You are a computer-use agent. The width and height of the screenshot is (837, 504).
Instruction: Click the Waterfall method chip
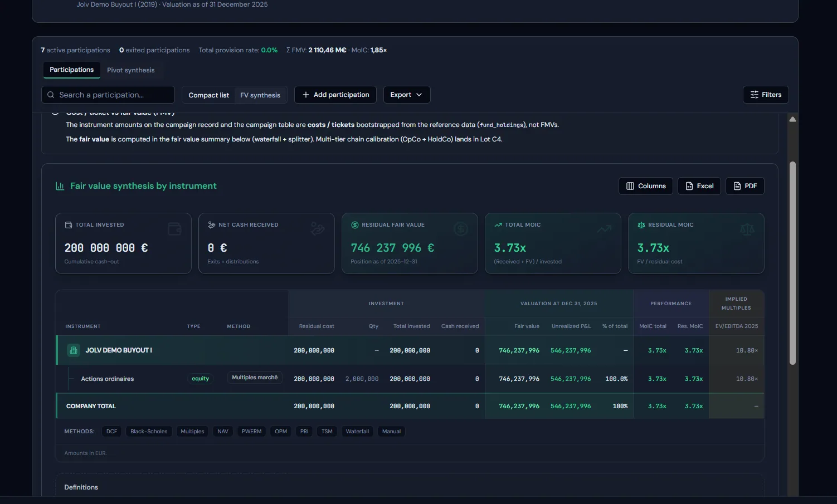(357, 432)
